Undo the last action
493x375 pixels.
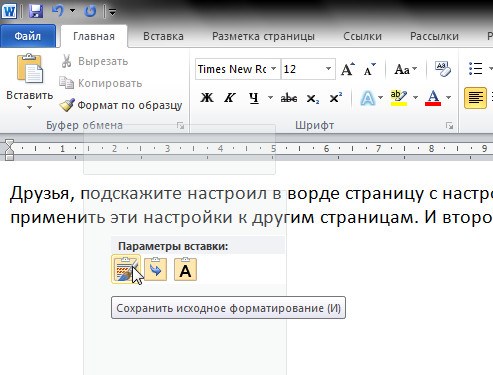[58, 11]
